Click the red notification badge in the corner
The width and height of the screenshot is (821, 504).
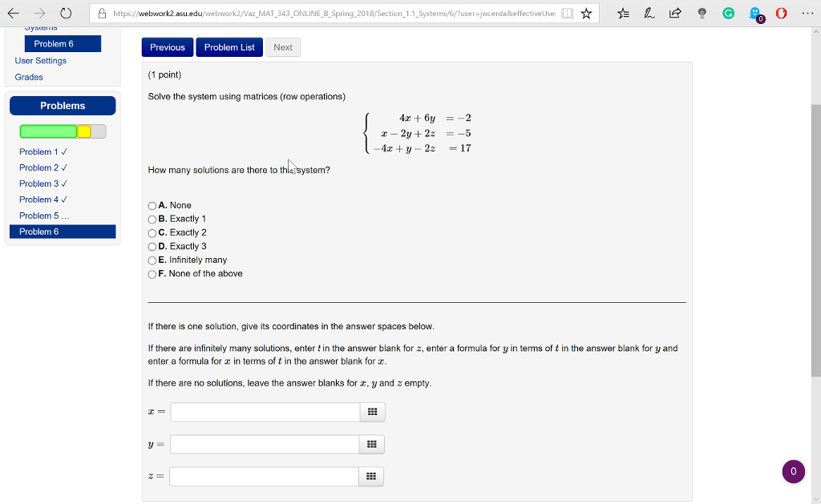click(x=793, y=471)
